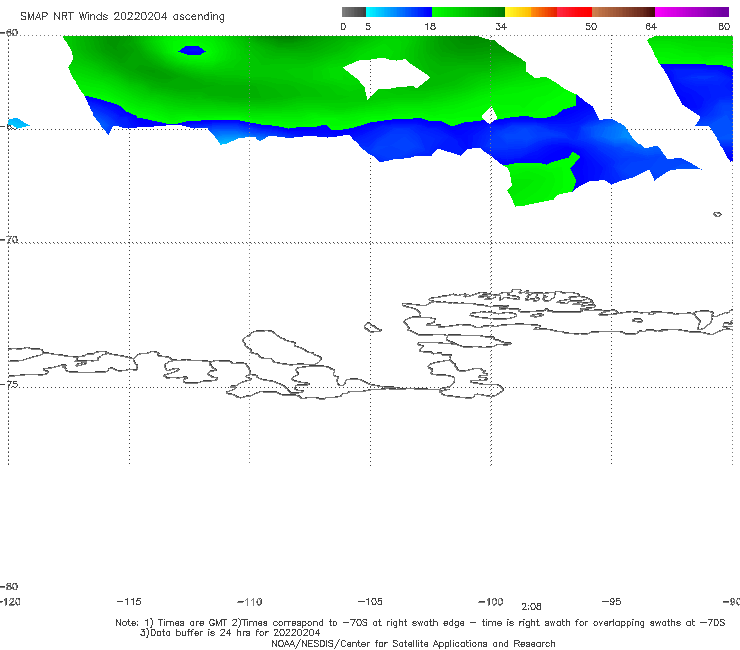Viewport: 740px width, 650px height.
Task: Click the note line starting 'Note: 1) Times are GMT'
Action: tap(420, 623)
